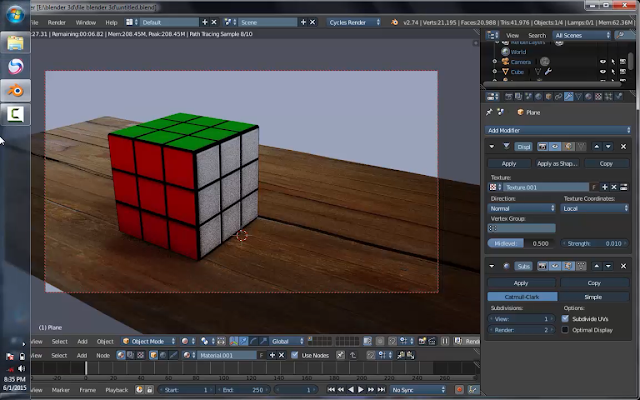Toggle the Use Nodes checkbox
The height and width of the screenshot is (400, 640).
(x=295, y=355)
